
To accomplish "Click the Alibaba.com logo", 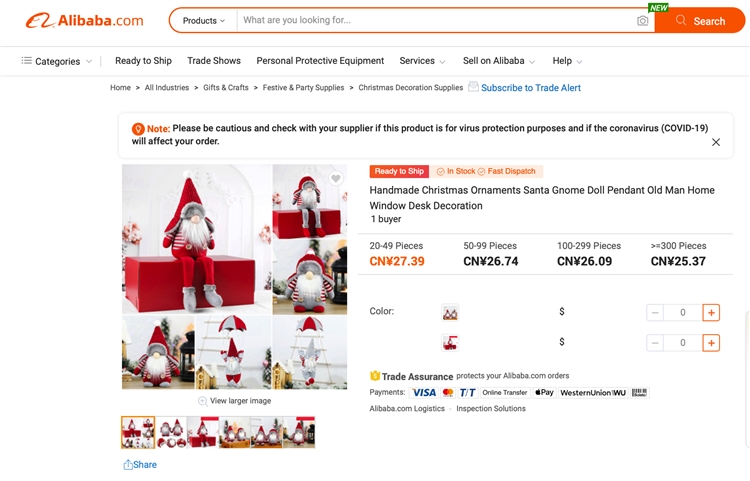I will [85, 21].
